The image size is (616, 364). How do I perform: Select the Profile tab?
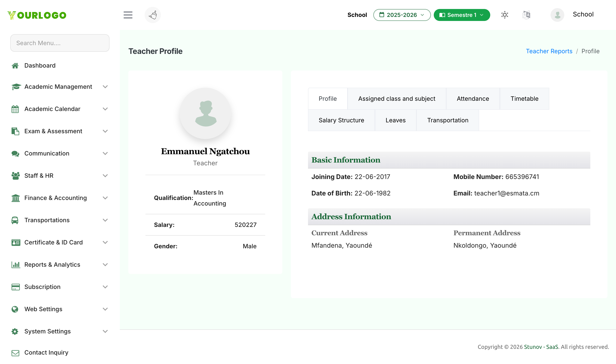327,99
